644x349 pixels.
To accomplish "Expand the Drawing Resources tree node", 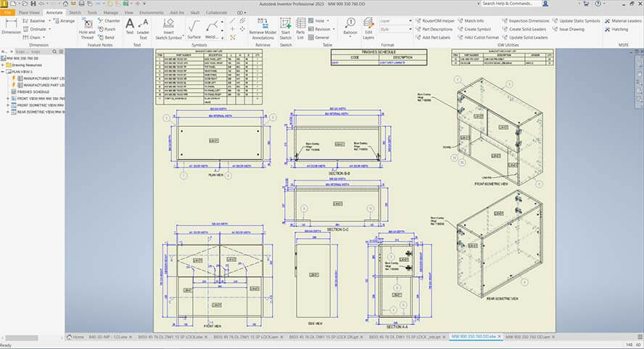I will pos(3,65).
